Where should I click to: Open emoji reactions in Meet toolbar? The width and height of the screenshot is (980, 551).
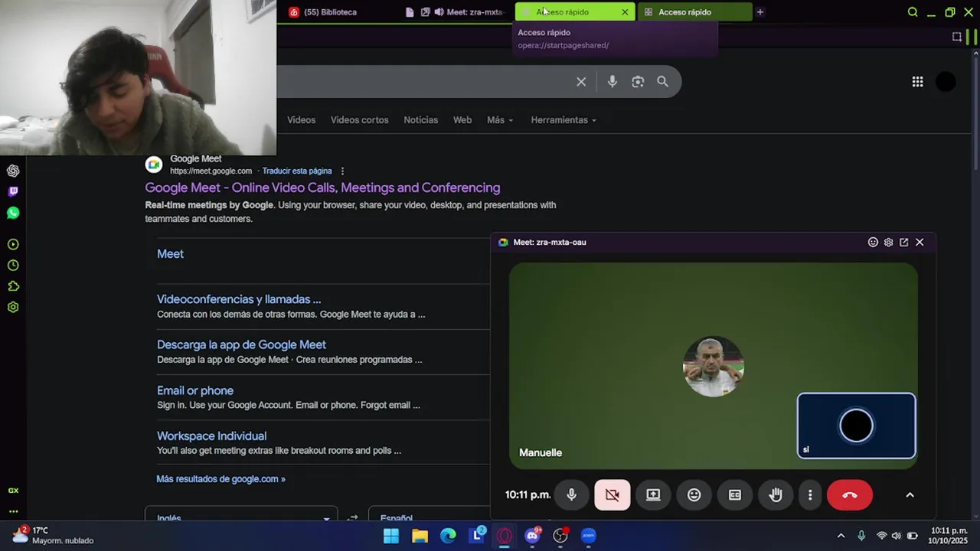click(694, 495)
